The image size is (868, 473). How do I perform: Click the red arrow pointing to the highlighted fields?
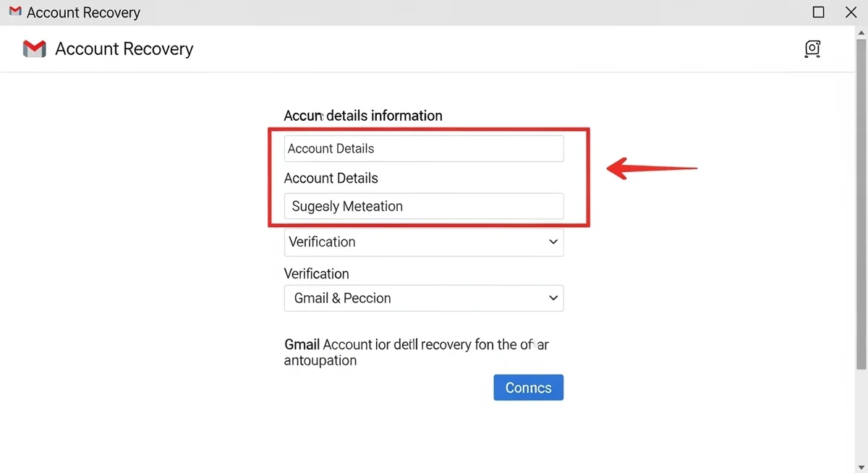point(651,168)
